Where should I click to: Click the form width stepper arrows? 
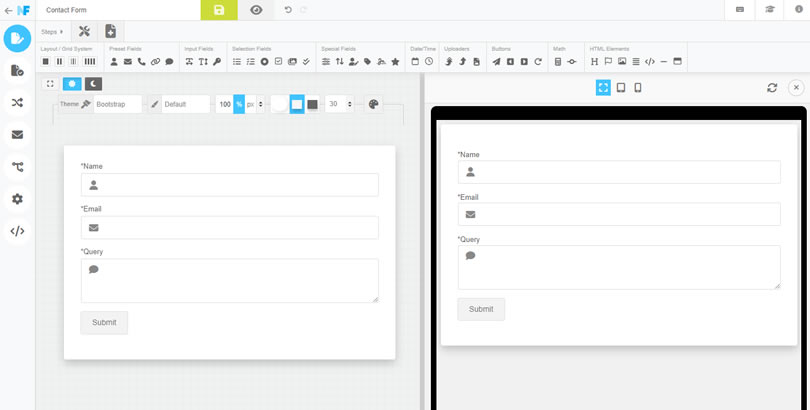[x=260, y=104]
